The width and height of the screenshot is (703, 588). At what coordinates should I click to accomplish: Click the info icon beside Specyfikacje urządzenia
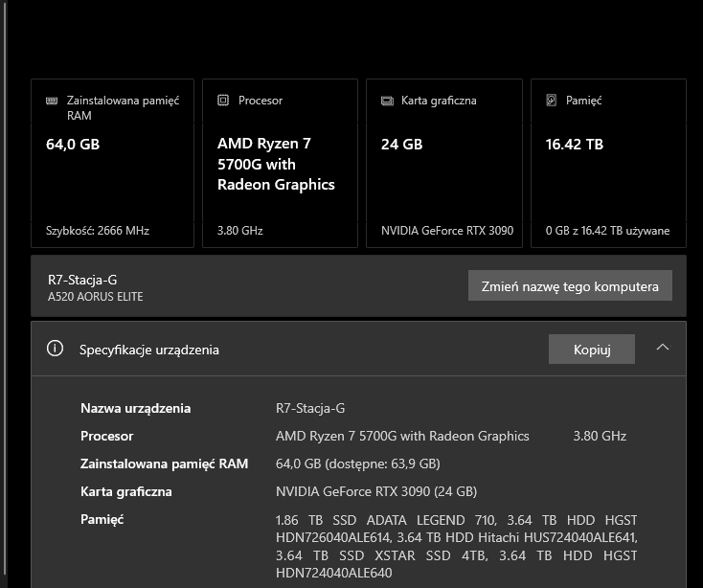pyautogui.click(x=56, y=349)
